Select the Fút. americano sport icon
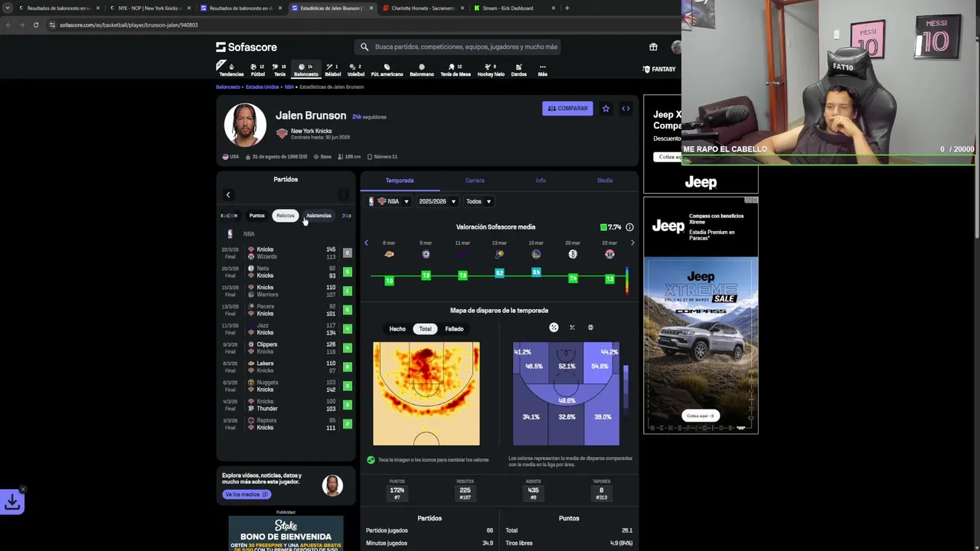980x551 pixels. tap(387, 70)
